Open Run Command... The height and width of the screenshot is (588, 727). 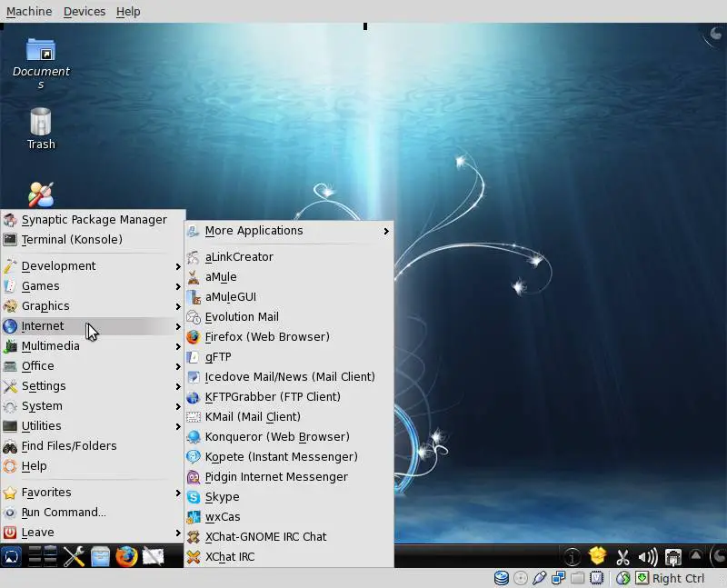(x=93, y=512)
